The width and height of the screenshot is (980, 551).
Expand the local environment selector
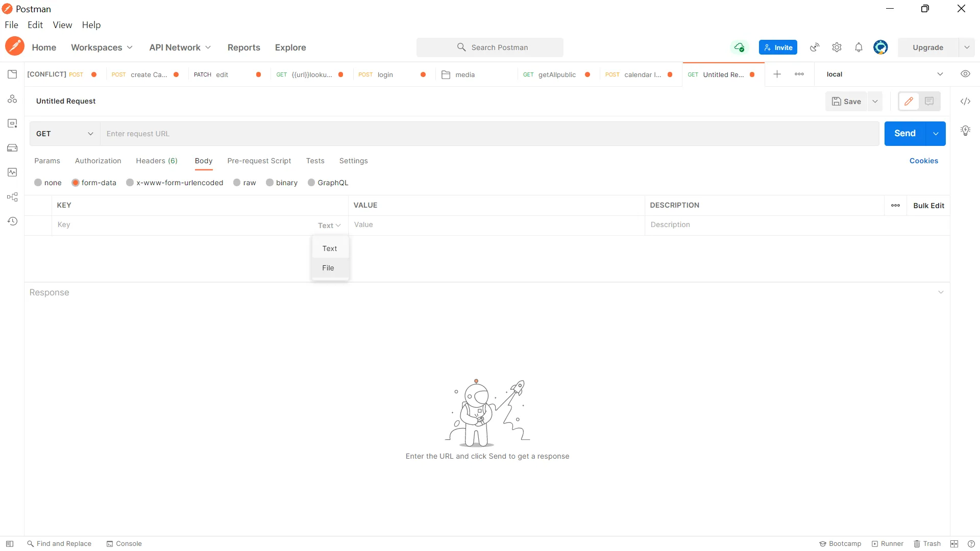pyautogui.click(x=940, y=74)
